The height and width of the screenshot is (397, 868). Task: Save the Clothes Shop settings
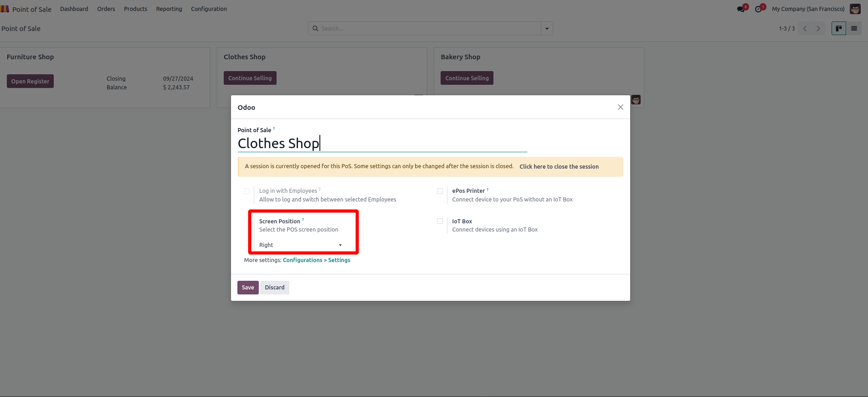coord(248,288)
